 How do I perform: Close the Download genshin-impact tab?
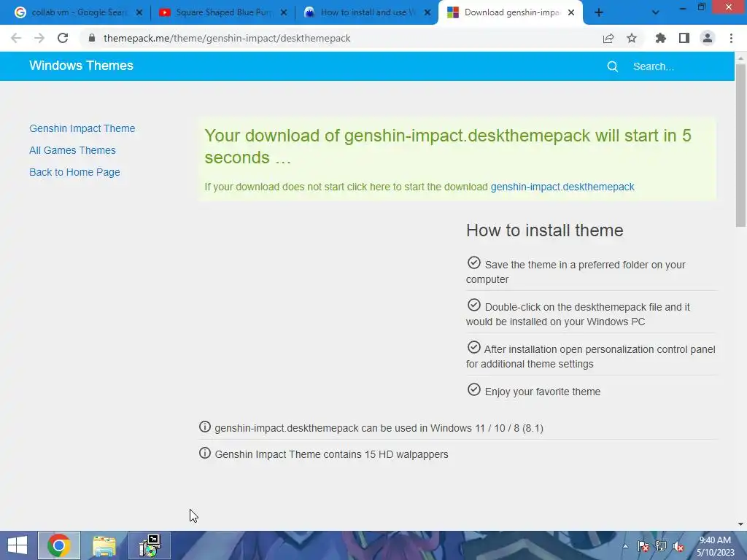pyautogui.click(x=571, y=13)
